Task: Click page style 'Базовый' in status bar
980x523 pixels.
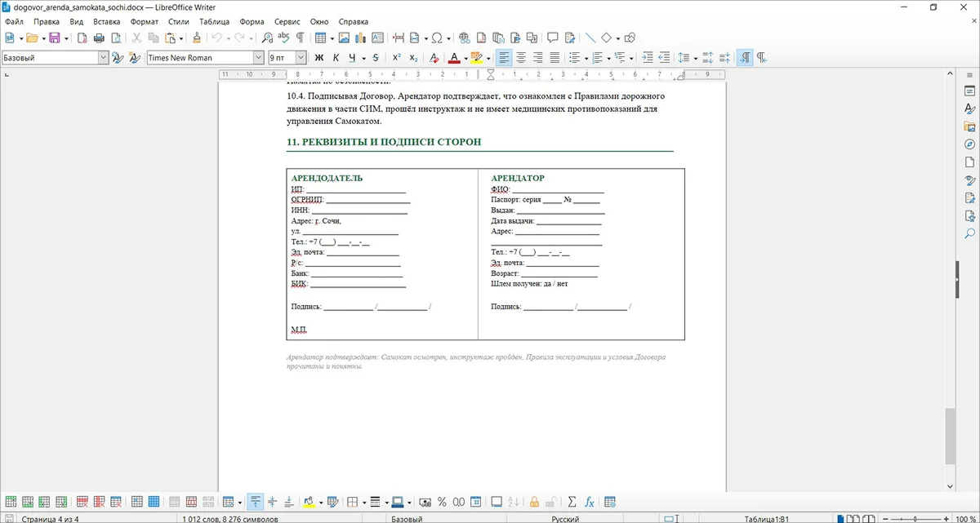Action: (407, 519)
